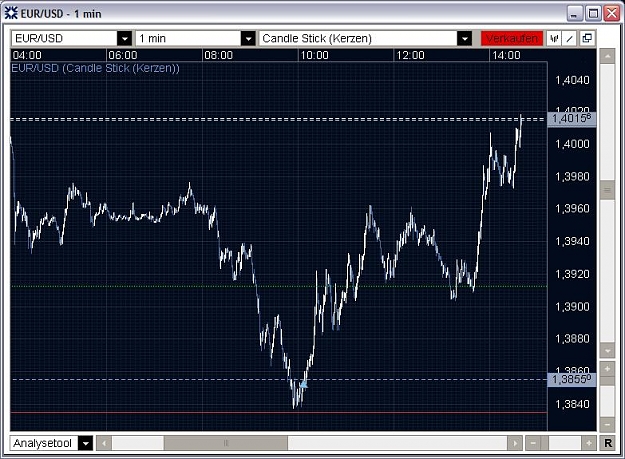
Task: Open the 1 min timeframe dropdown
Action: 248,39
